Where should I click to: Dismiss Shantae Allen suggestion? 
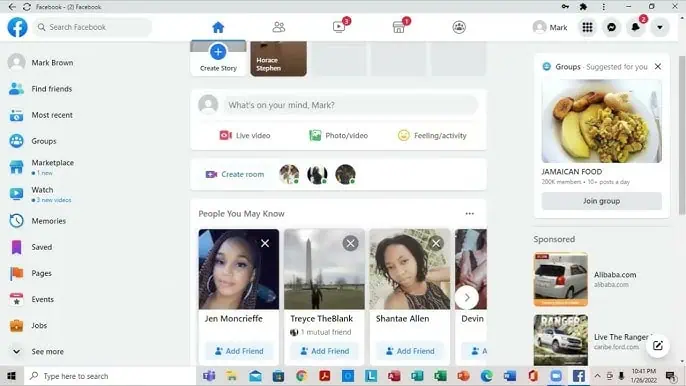tap(436, 243)
